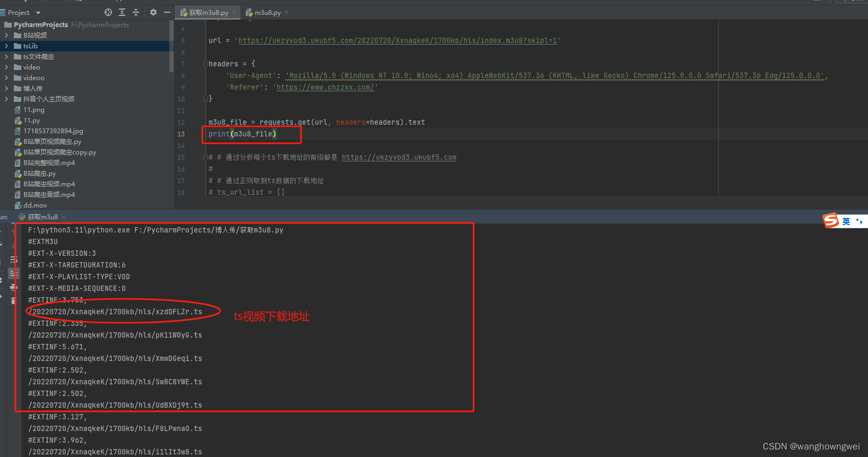Click the #EXT-X-PLAYLIST-TYPE:VOD output line
Screen dimensions: 868x457
coord(79,277)
